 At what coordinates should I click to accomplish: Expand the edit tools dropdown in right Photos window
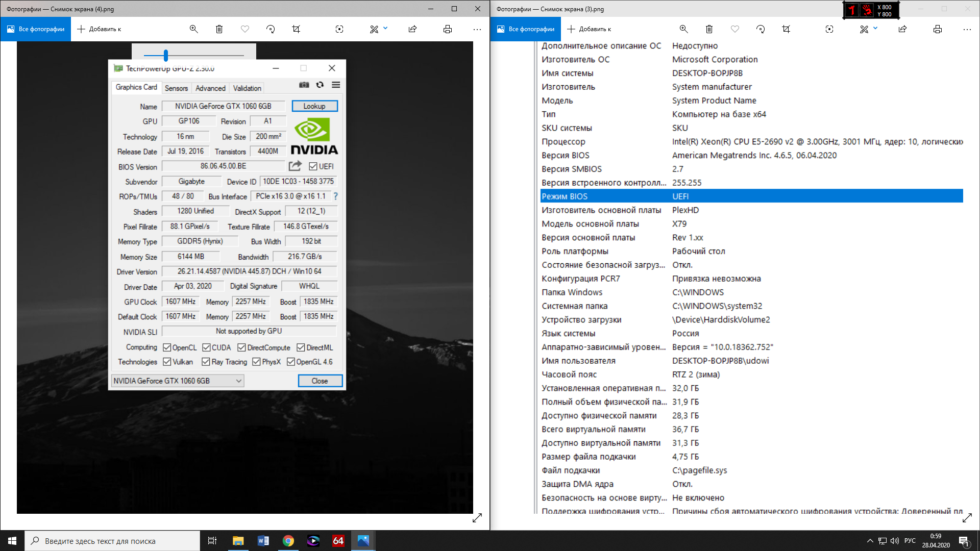875,29
